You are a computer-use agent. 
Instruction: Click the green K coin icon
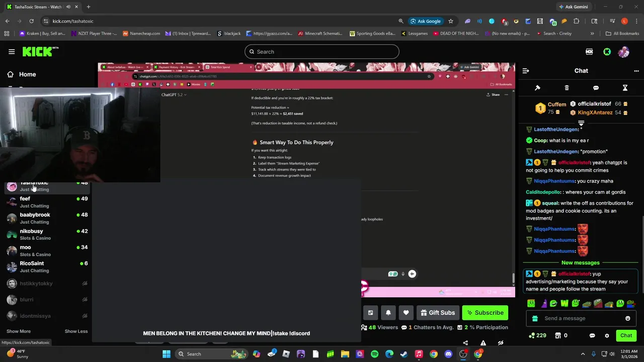point(607,52)
